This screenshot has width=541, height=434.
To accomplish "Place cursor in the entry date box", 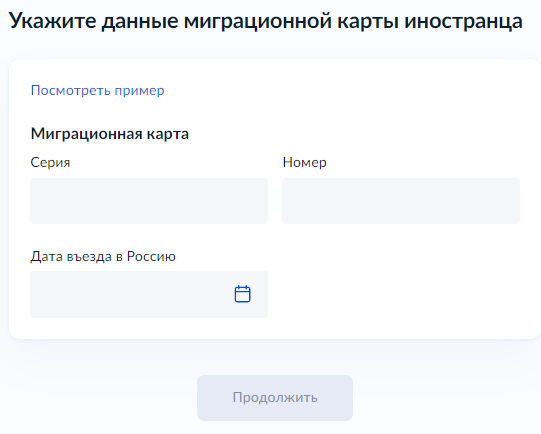I will pyautogui.click(x=131, y=294).
